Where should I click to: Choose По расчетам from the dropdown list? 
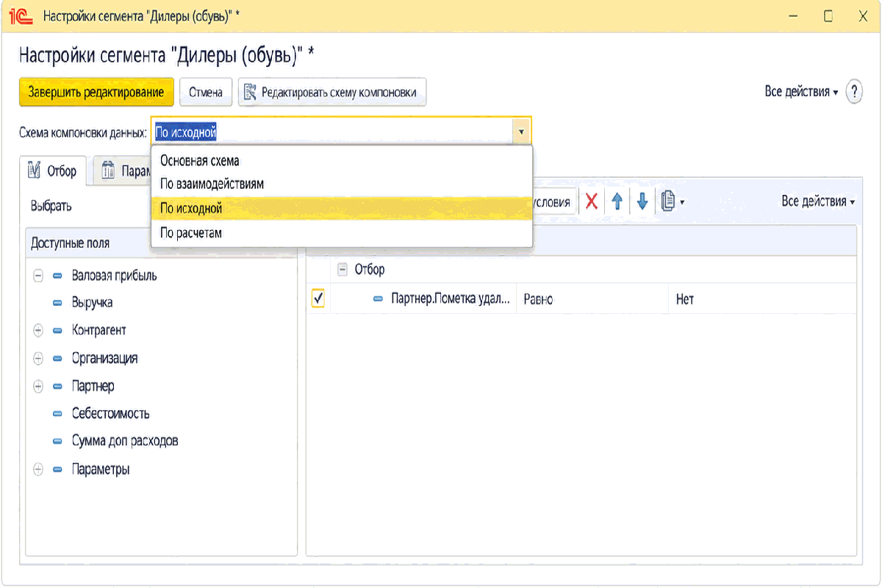(341, 232)
